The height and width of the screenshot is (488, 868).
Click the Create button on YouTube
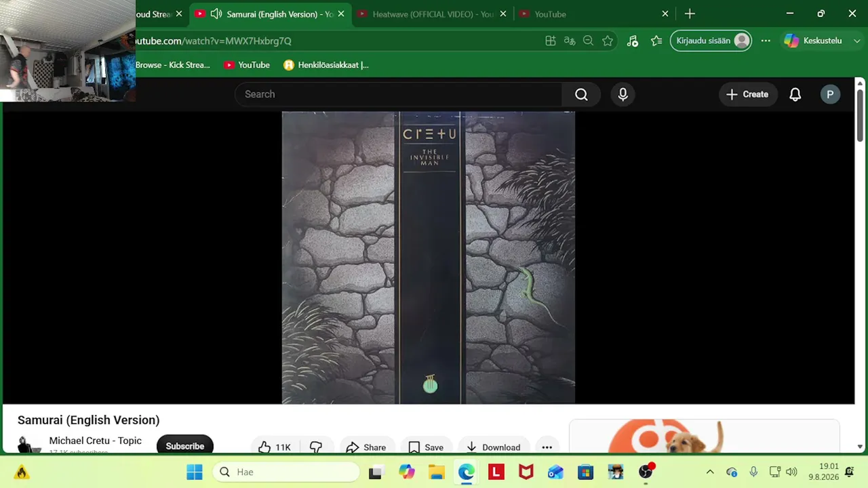click(x=747, y=94)
